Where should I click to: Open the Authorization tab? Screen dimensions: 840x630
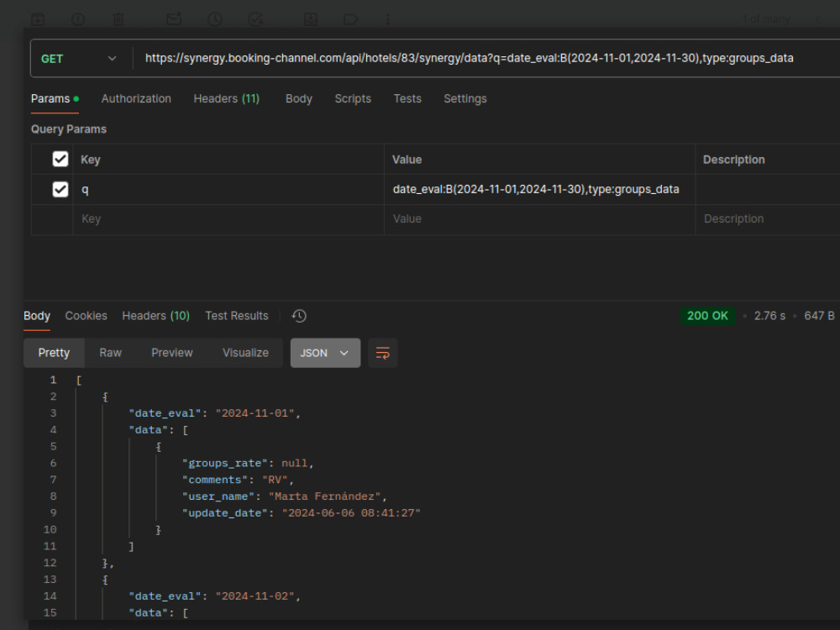tap(136, 99)
